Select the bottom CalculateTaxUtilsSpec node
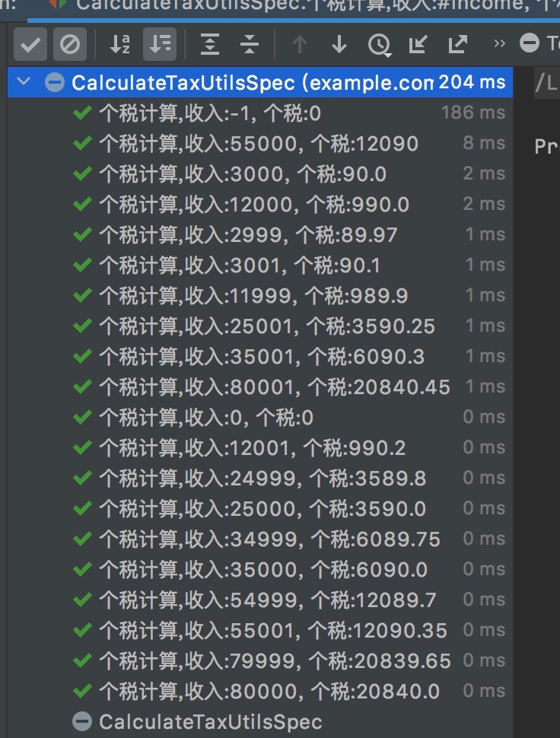The width and height of the screenshot is (560, 738). [210, 722]
